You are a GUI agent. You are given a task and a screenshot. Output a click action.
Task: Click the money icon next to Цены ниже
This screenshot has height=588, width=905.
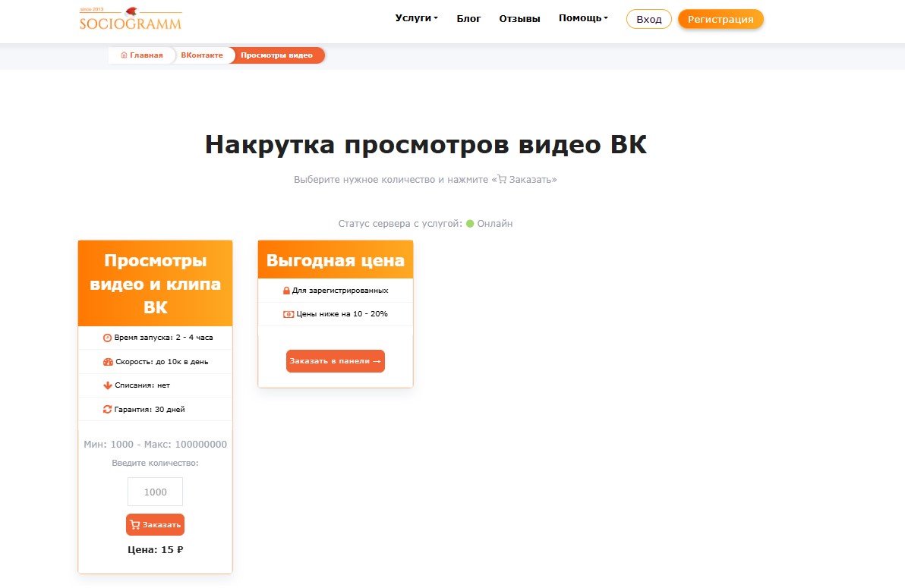pyautogui.click(x=288, y=314)
